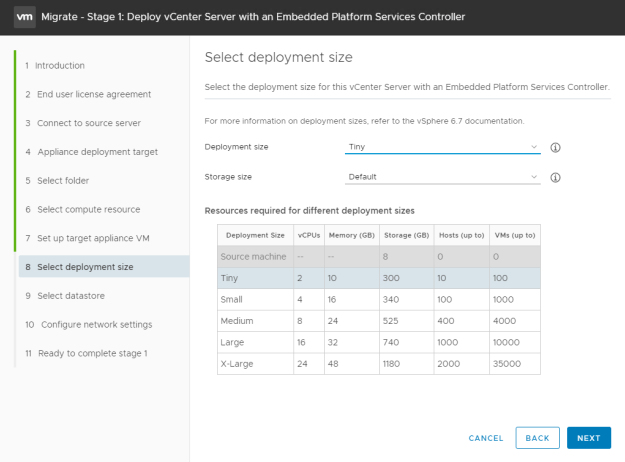Click the Medium row label in table
The height and width of the screenshot is (462, 625).
[x=237, y=321]
